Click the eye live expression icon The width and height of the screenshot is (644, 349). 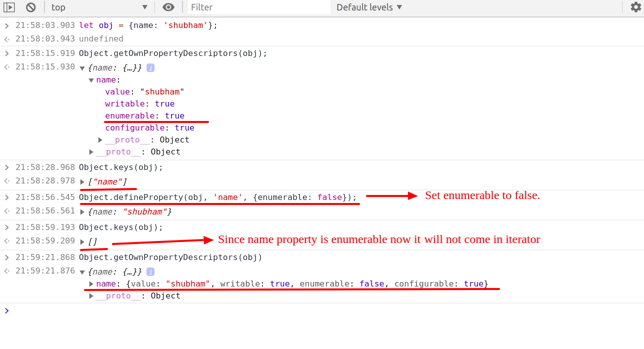click(168, 7)
